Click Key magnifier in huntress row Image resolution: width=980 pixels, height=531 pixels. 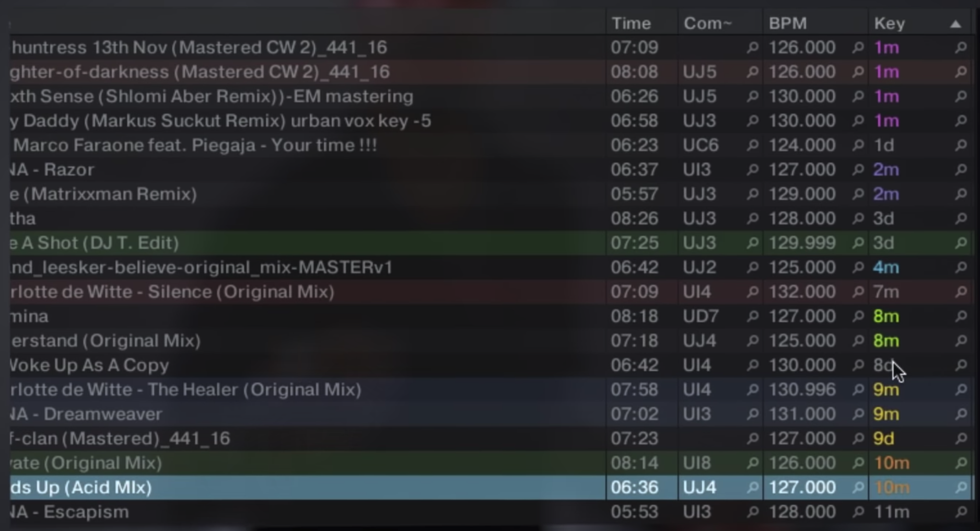coord(960,48)
